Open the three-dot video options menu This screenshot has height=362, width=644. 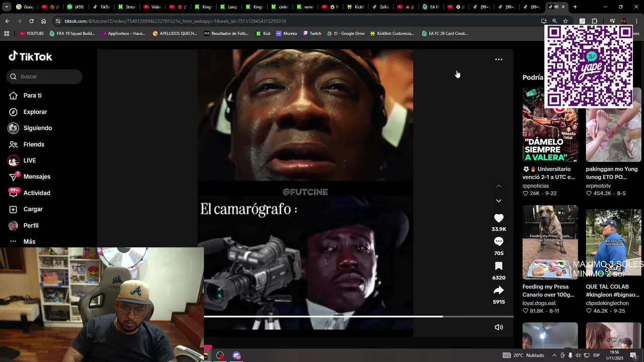coord(499,59)
